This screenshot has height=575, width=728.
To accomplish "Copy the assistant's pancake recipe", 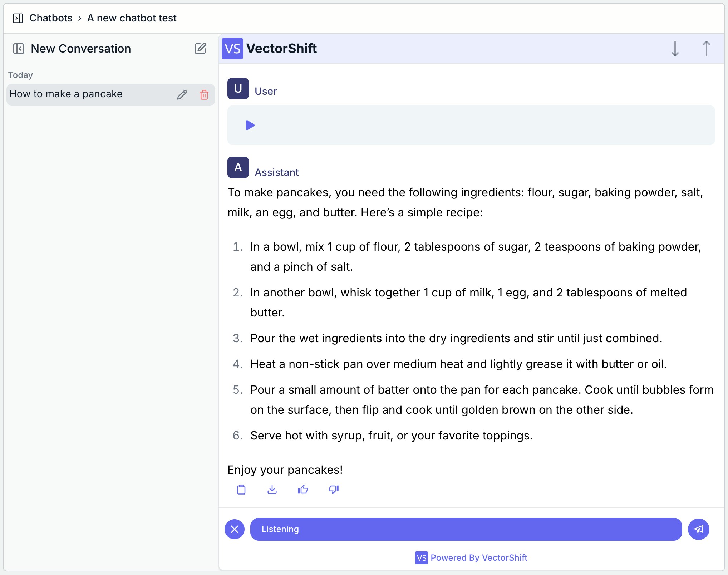I will pos(241,490).
